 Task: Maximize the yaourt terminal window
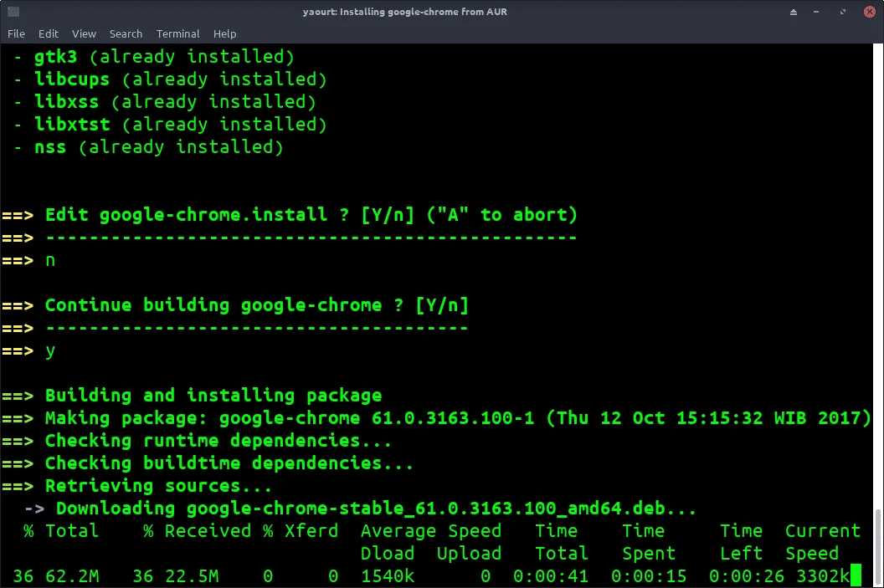tap(843, 12)
